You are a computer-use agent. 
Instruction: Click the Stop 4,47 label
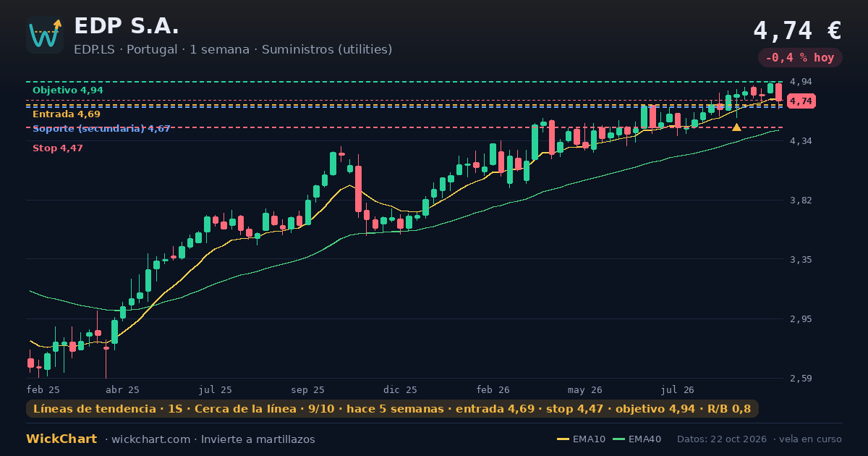pyautogui.click(x=58, y=148)
